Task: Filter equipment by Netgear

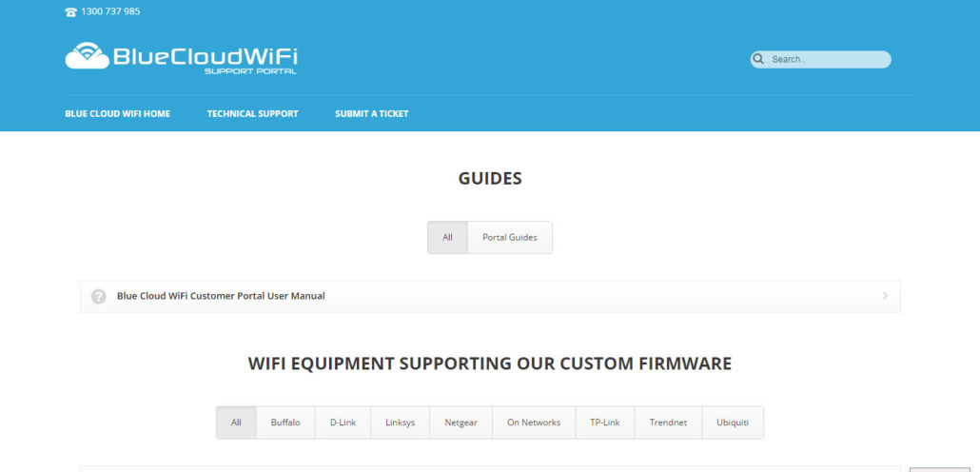Action: tap(461, 423)
